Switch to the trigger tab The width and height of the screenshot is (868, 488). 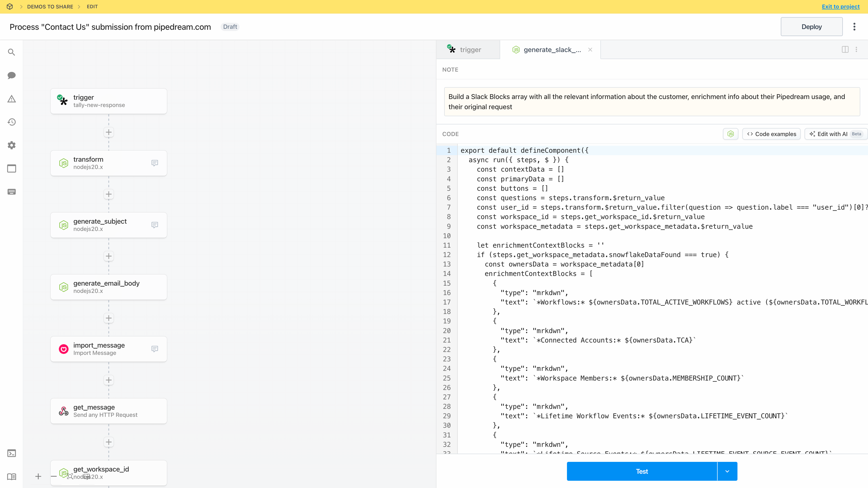pos(468,50)
